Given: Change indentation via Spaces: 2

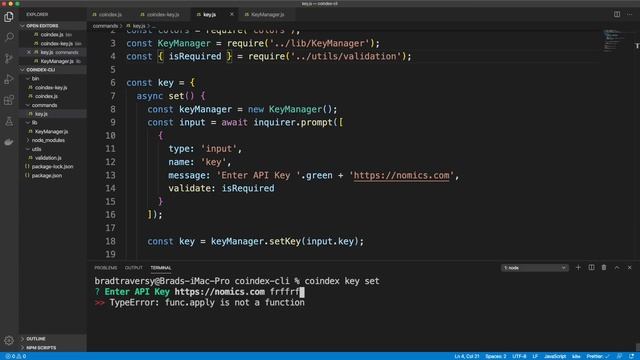Looking at the screenshot, I should (x=496, y=356).
